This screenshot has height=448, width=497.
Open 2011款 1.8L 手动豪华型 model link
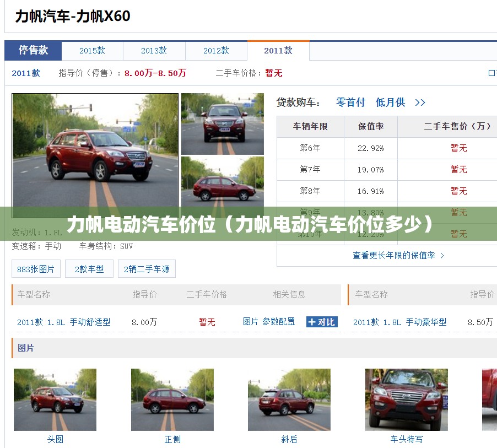pyautogui.click(x=399, y=322)
